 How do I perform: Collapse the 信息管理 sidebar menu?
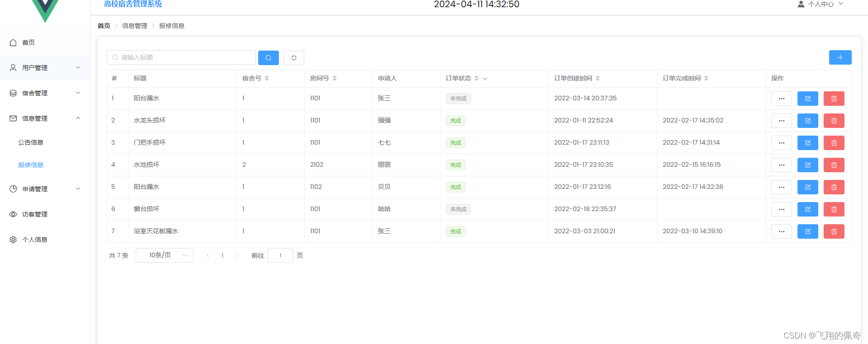pyautogui.click(x=45, y=118)
